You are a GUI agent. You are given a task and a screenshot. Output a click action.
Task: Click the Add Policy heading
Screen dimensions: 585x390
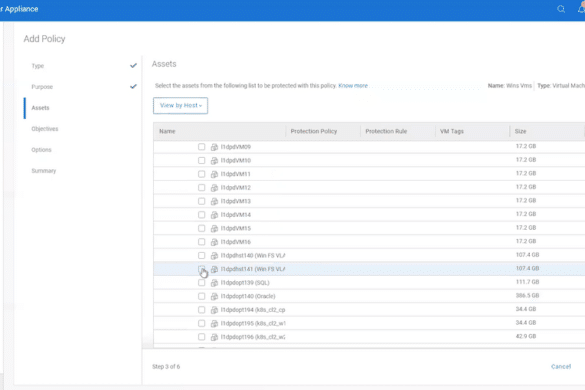[44, 39]
